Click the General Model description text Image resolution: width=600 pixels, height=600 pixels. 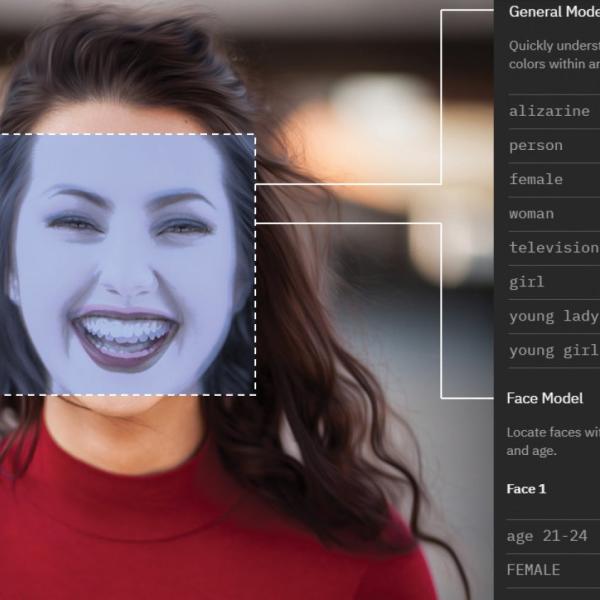pyautogui.click(x=554, y=55)
